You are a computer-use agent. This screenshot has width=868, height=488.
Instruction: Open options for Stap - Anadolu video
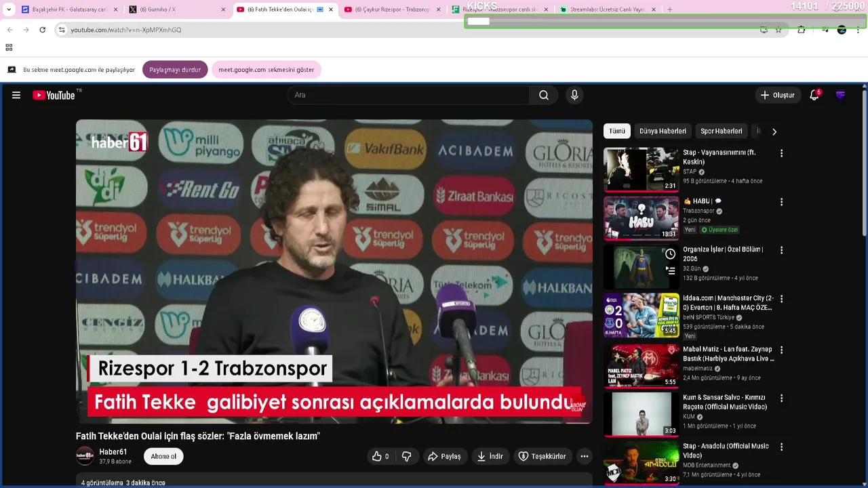click(x=781, y=447)
